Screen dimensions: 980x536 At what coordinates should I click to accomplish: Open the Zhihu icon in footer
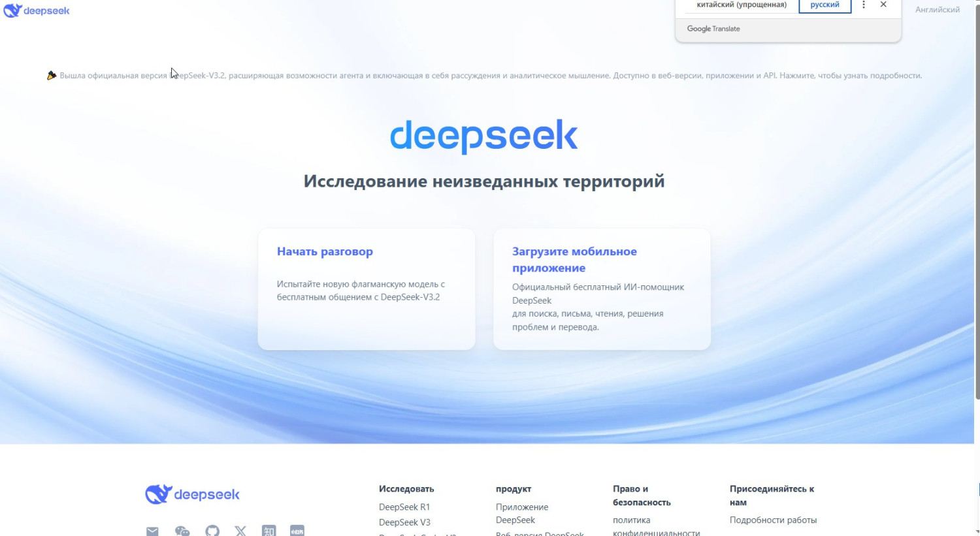(x=269, y=531)
